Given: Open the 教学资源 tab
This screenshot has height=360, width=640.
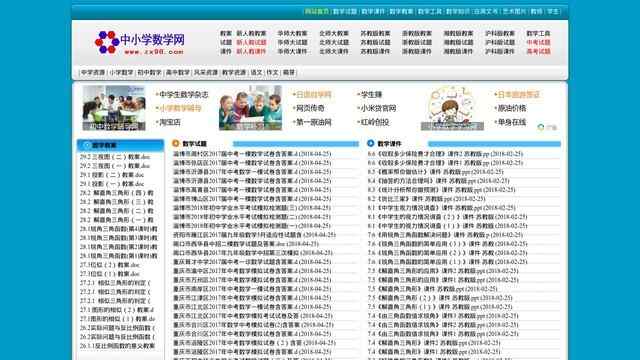Looking at the screenshot, I should [234, 72].
